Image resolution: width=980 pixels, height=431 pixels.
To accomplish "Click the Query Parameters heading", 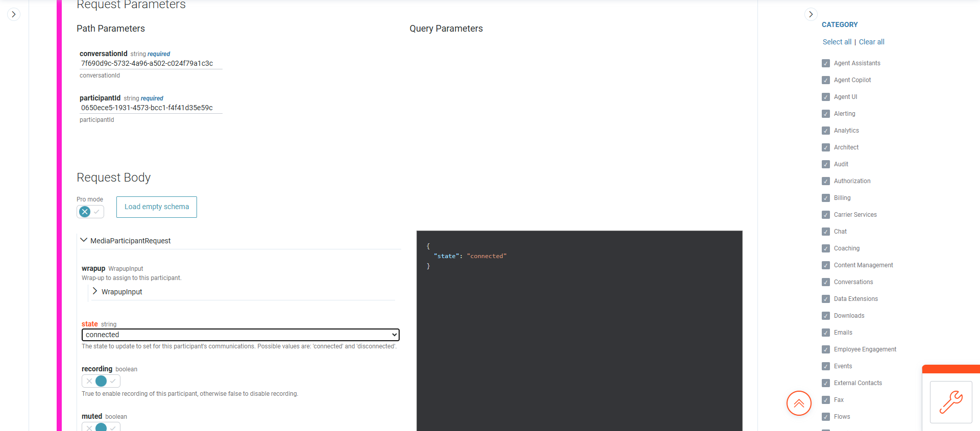I will click(x=446, y=29).
